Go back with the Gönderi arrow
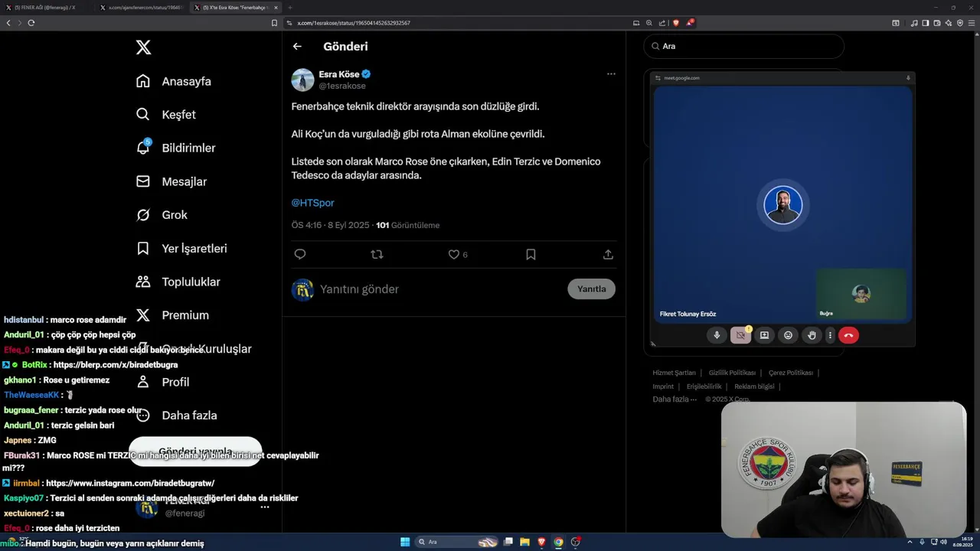This screenshot has height=551, width=980. [x=297, y=47]
